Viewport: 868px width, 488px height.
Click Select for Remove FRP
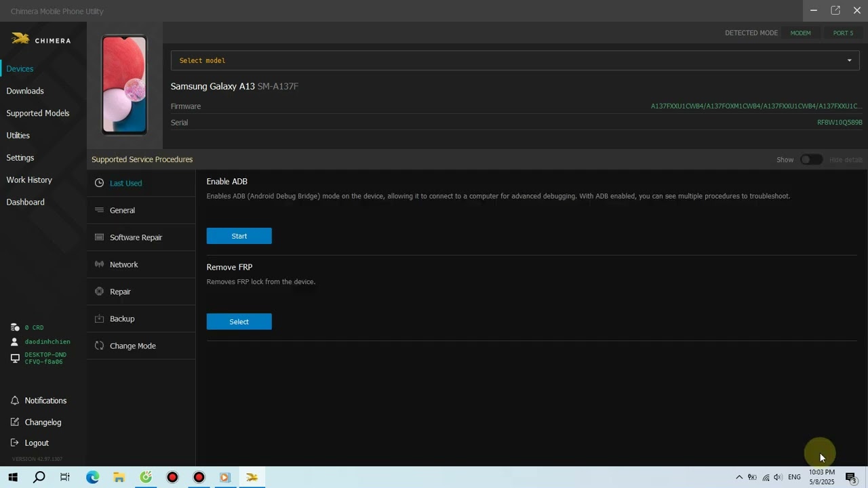coord(239,321)
